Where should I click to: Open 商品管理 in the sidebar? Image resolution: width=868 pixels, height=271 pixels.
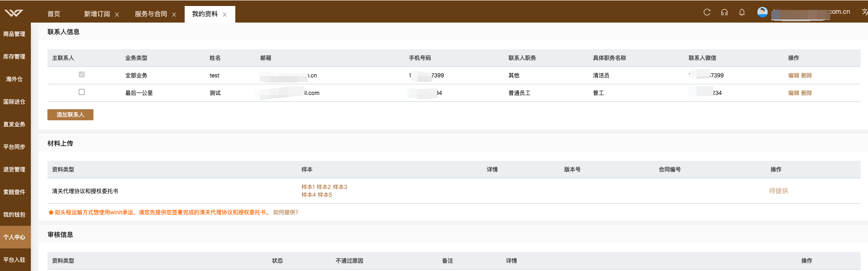pos(14,34)
